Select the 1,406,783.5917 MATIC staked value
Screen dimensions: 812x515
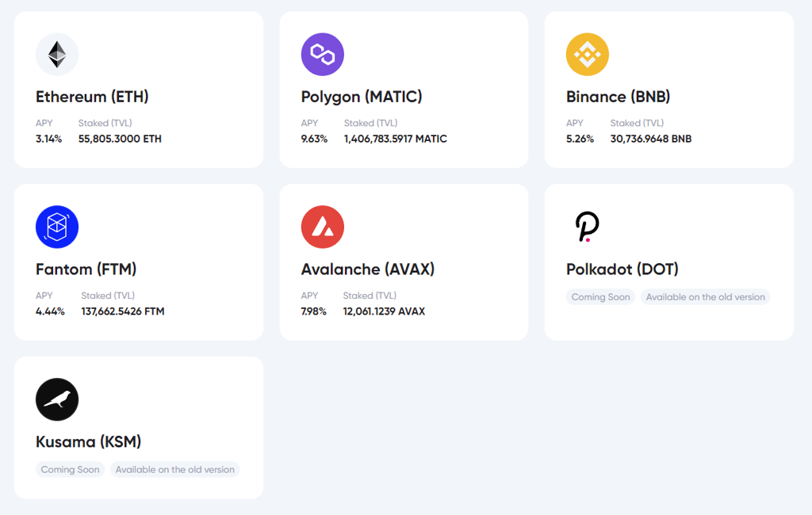tap(395, 139)
